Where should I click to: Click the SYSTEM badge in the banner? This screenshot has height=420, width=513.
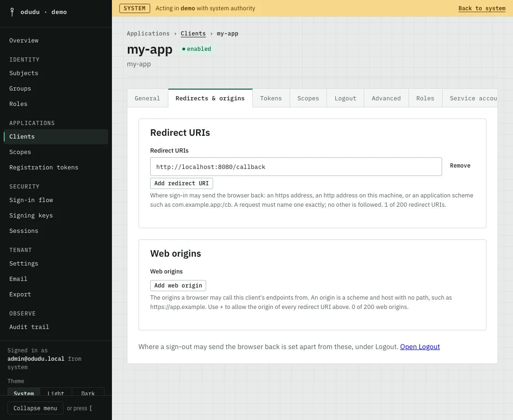point(134,8)
